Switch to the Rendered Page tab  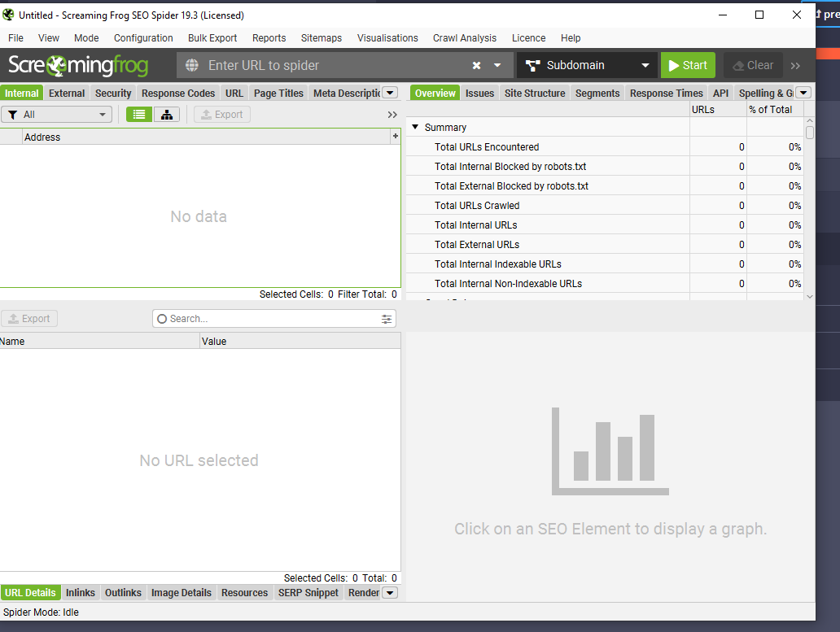tap(363, 593)
